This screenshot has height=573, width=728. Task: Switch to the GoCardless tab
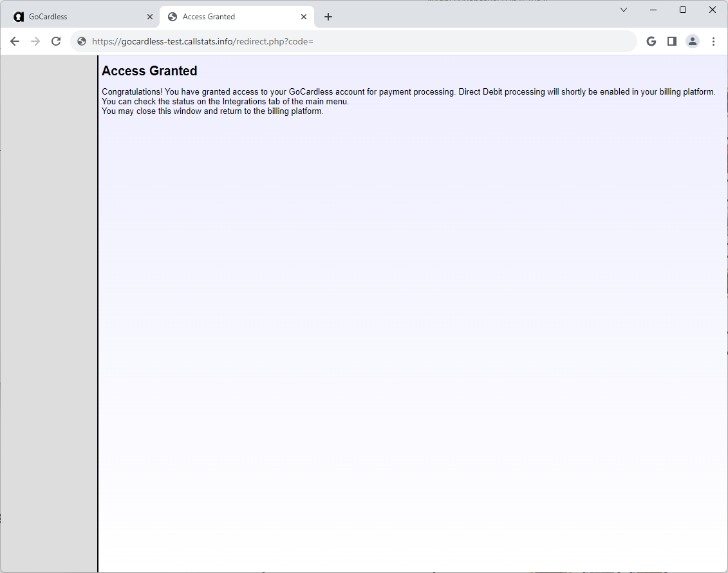77,17
